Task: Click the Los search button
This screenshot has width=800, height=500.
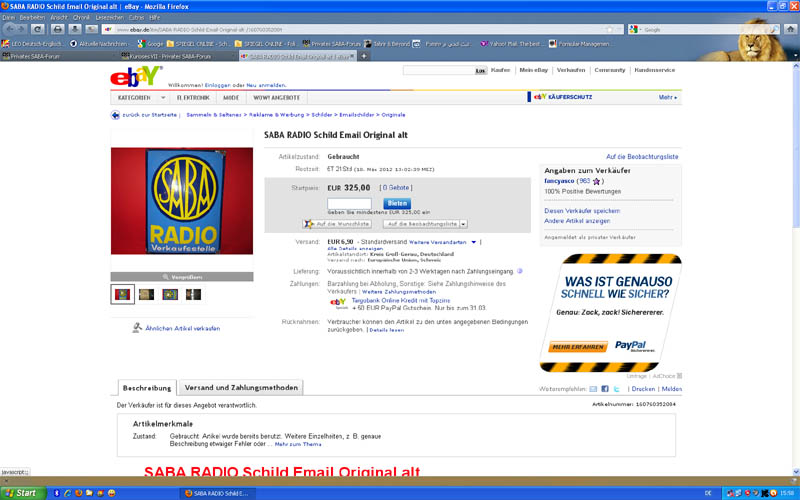Action: click(x=481, y=70)
